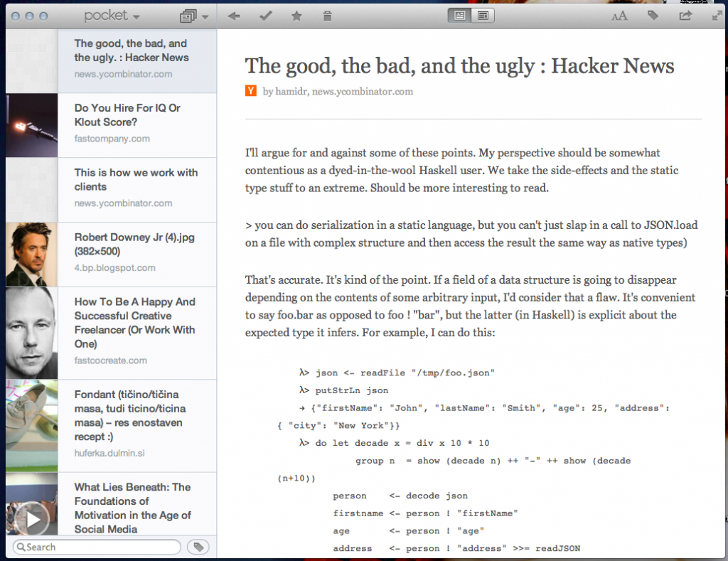The width and height of the screenshot is (728, 561).
Task: Click the shoe thumbnail for Fondant recipe
Action: 31,426
